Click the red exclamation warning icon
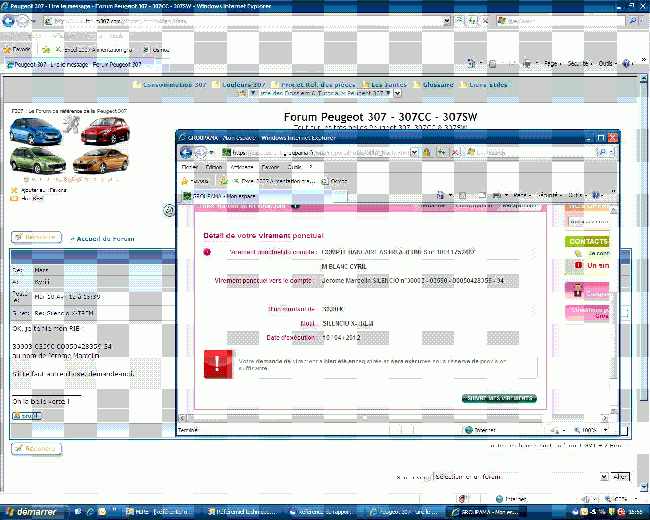 (x=218, y=364)
